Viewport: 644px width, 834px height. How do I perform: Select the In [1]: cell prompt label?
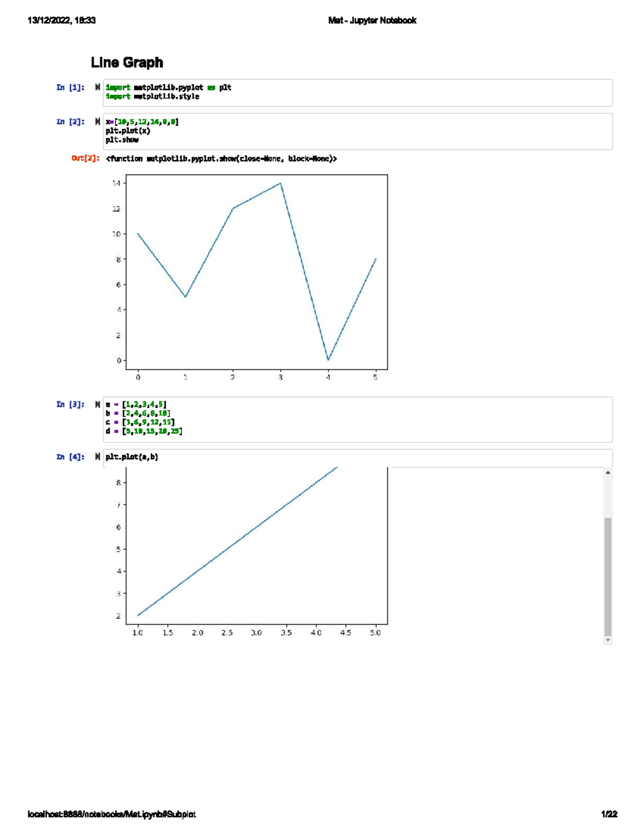(70, 86)
